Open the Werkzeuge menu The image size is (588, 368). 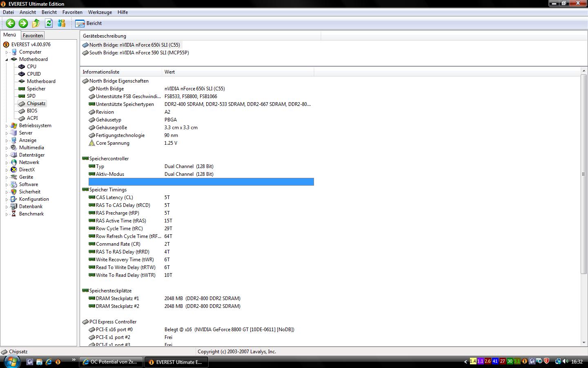100,12
